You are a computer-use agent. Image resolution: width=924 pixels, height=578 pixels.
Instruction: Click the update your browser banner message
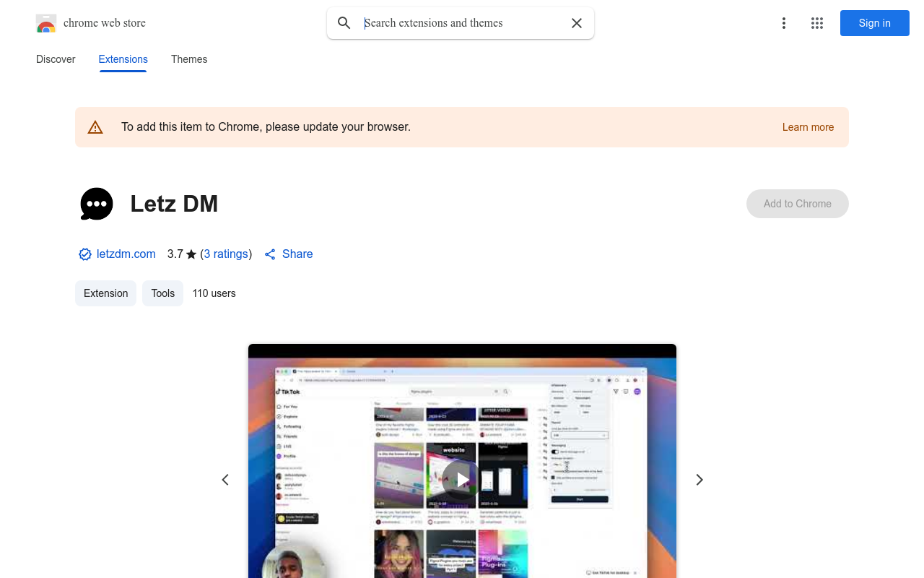(x=266, y=127)
